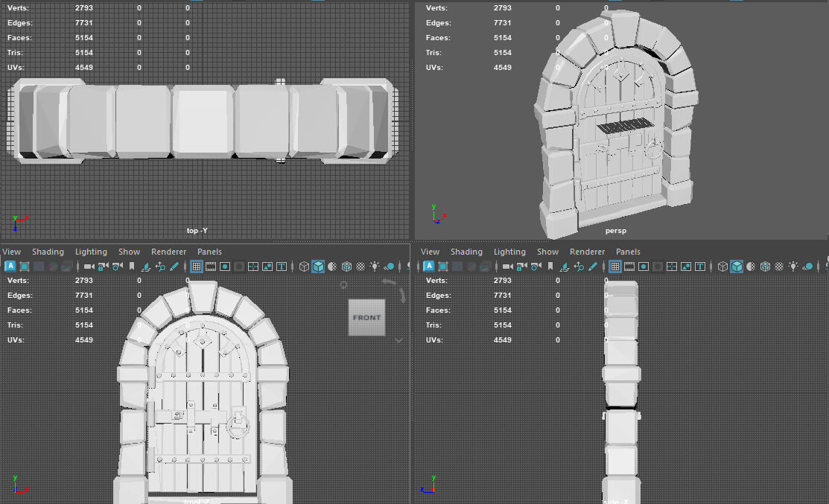Toggle Safe Title in side panel toolbar
Viewport: 829px width, 504px height.
[x=701, y=267]
